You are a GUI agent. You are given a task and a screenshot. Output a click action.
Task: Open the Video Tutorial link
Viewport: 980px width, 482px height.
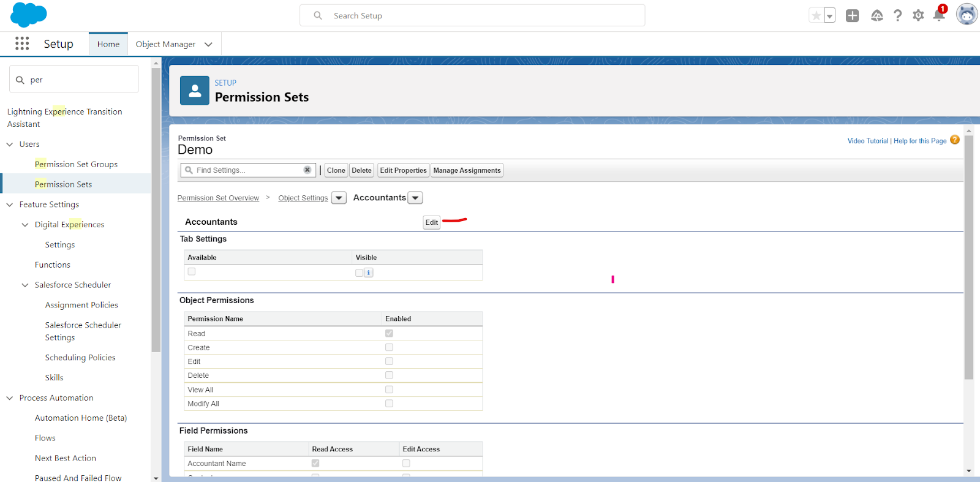[868, 141]
